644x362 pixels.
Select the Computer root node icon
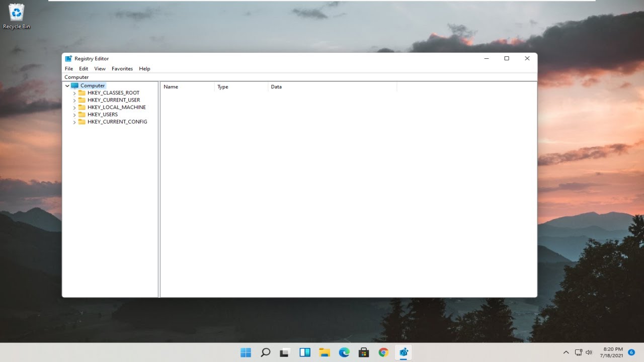pyautogui.click(x=75, y=85)
